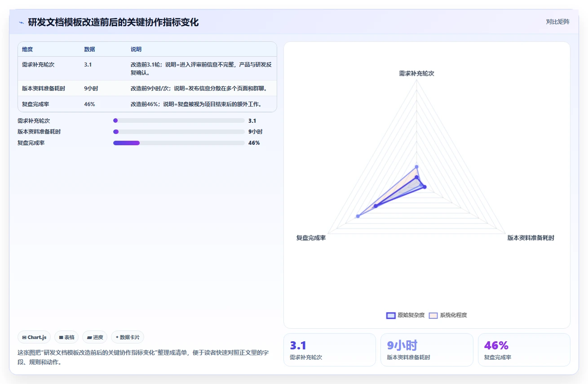Click description starting 改造前46%

point(196,104)
